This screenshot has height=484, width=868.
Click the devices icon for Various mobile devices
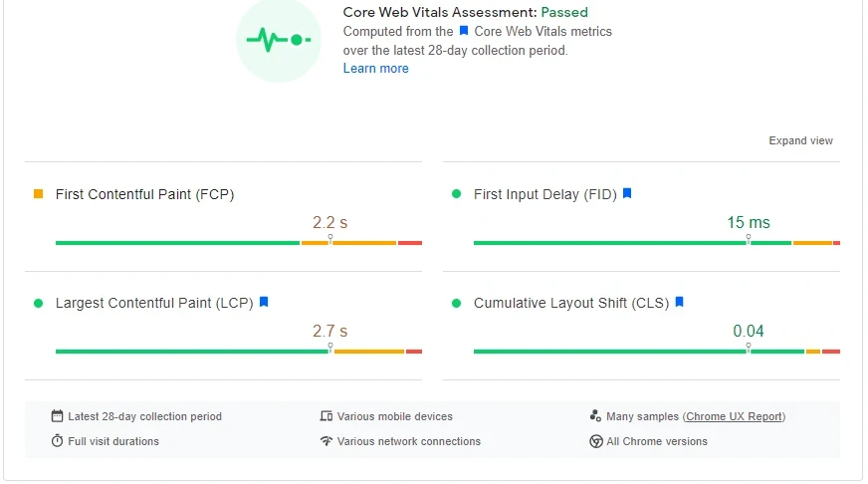coord(325,416)
